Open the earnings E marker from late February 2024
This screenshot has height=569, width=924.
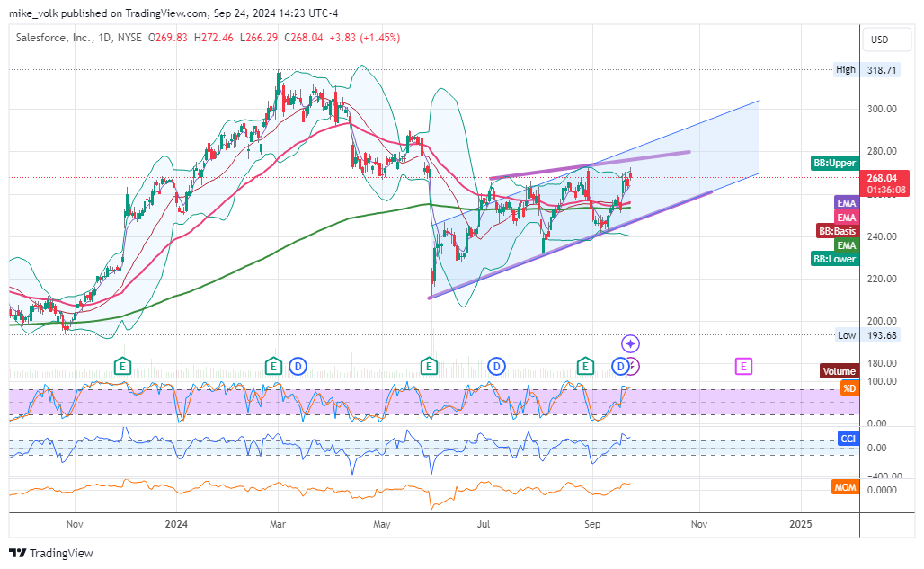pyautogui.click(x=273, y=367)
